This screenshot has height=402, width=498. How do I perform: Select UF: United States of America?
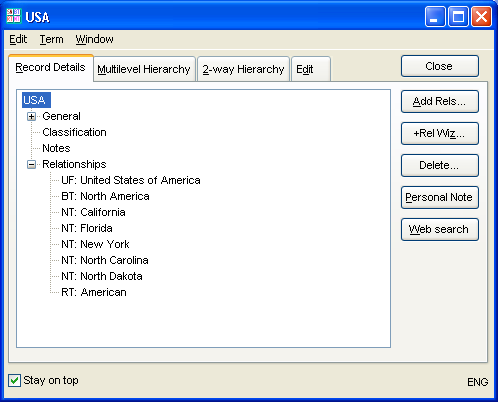tap(131, 180)
